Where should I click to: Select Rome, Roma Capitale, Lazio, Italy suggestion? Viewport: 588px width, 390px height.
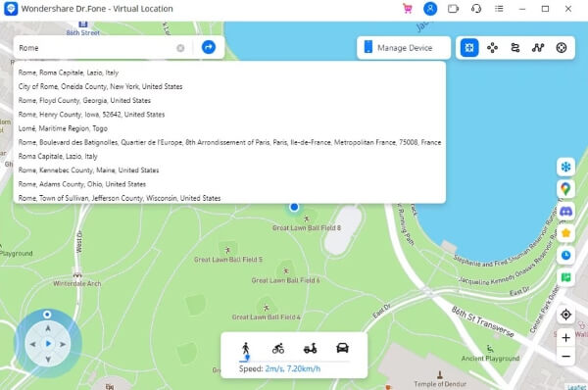click(69, 73)
